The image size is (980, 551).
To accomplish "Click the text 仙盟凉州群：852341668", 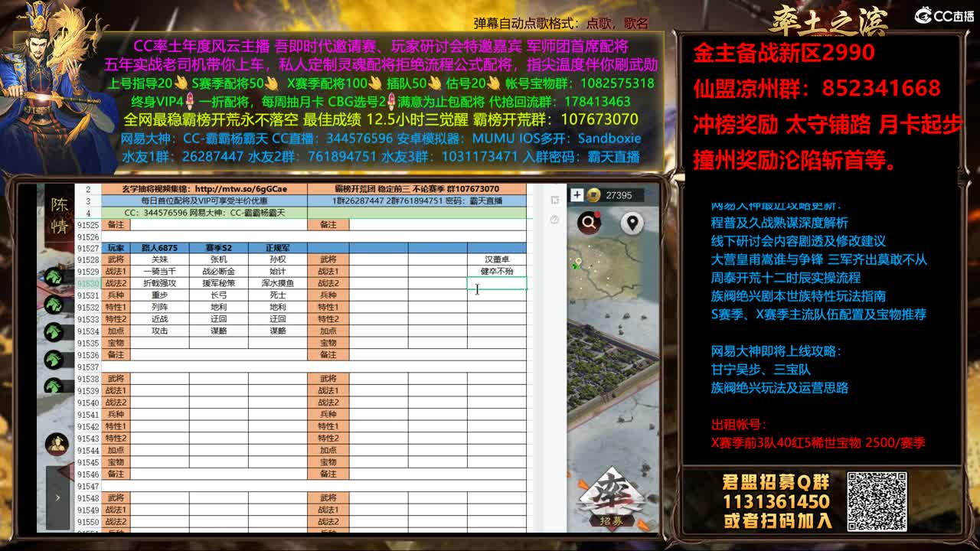I will [x=817, y=88].
